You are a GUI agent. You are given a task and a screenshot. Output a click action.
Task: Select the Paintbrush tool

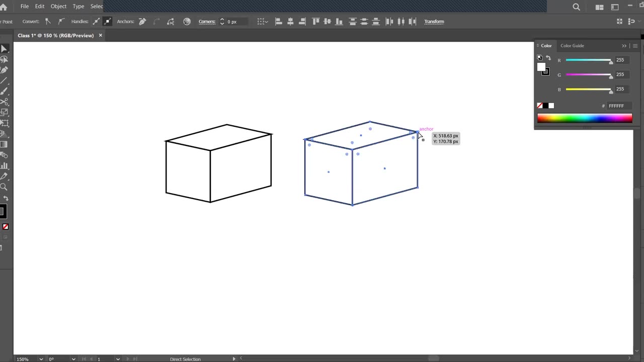click(x=4, y=91)
